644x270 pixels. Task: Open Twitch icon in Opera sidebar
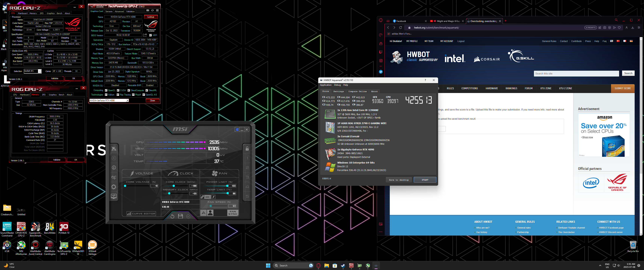point(381,52)
